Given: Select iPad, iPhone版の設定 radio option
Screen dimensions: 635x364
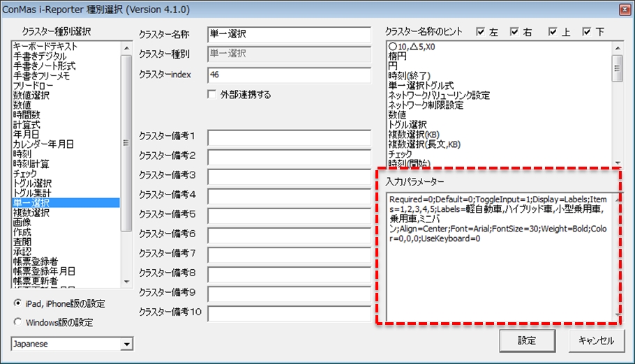Looking at the screenshot, I should tap(17, 303).
